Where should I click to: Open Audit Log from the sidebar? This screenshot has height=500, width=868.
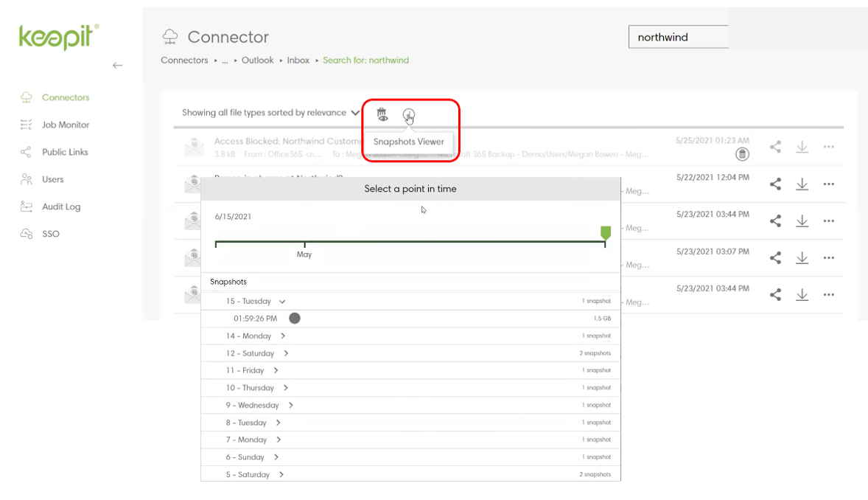click(x=60, y=206)
